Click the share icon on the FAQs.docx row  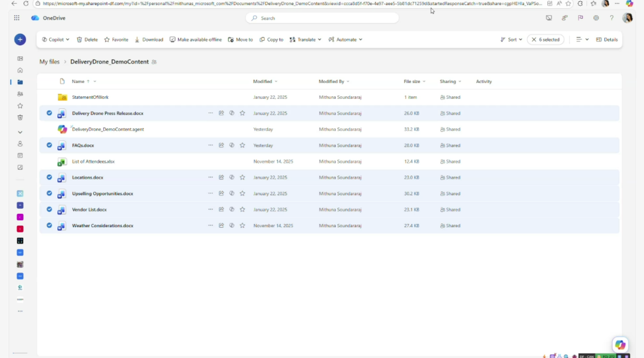(x=221, y=145)
